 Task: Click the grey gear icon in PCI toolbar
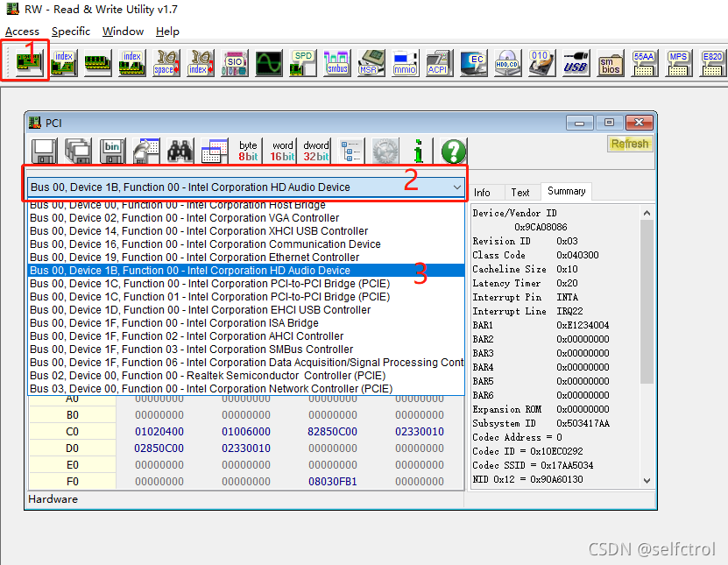coord(385,151)
